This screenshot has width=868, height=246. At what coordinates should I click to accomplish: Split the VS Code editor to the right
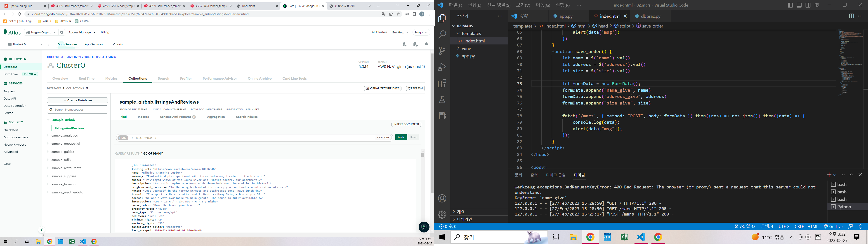coord(851,16)
